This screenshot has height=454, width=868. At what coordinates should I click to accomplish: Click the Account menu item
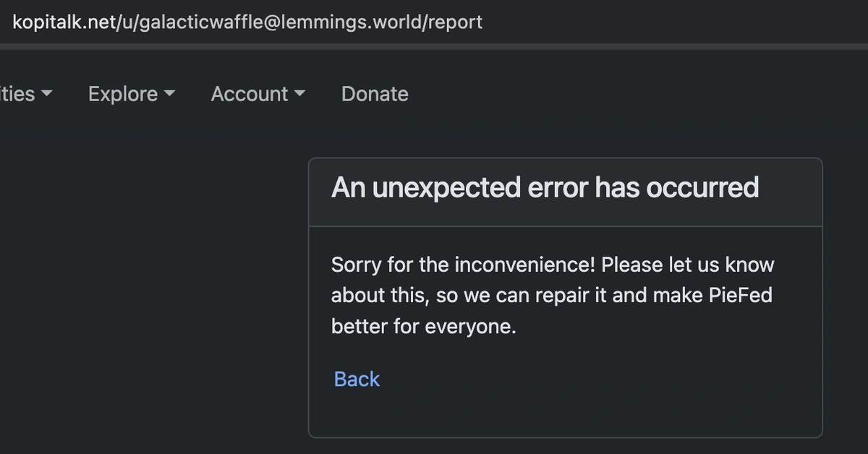tap(248, 94)
